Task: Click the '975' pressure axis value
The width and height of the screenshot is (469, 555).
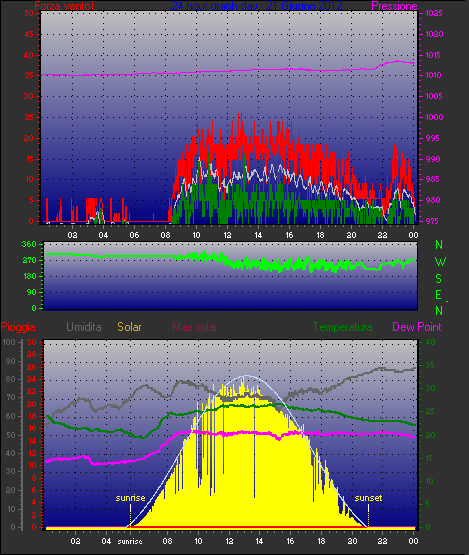Action: click(x=433, y=221)
